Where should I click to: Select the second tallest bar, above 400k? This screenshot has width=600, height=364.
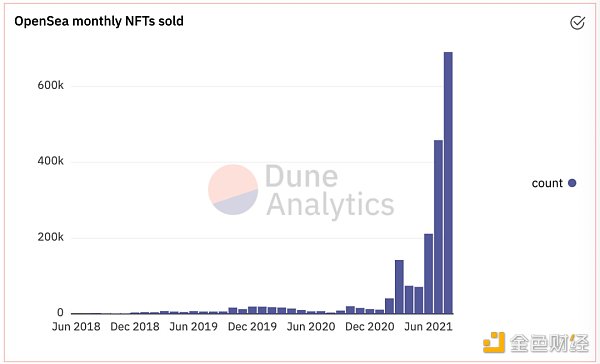[x=438, y=227]
